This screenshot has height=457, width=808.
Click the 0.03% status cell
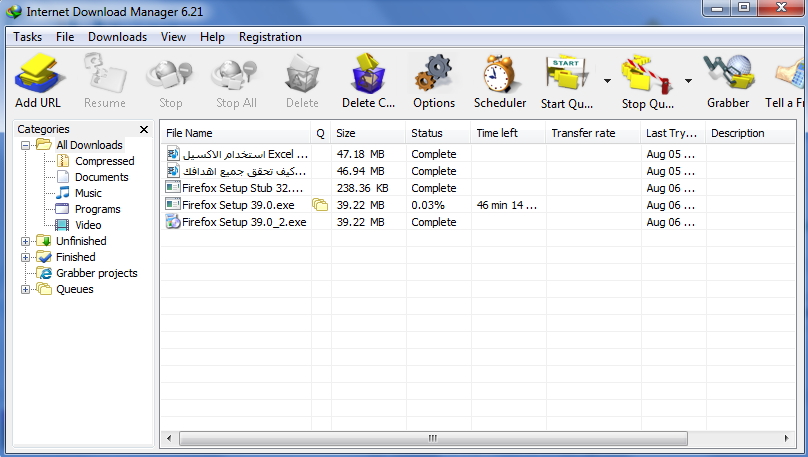tap(438, 205)
